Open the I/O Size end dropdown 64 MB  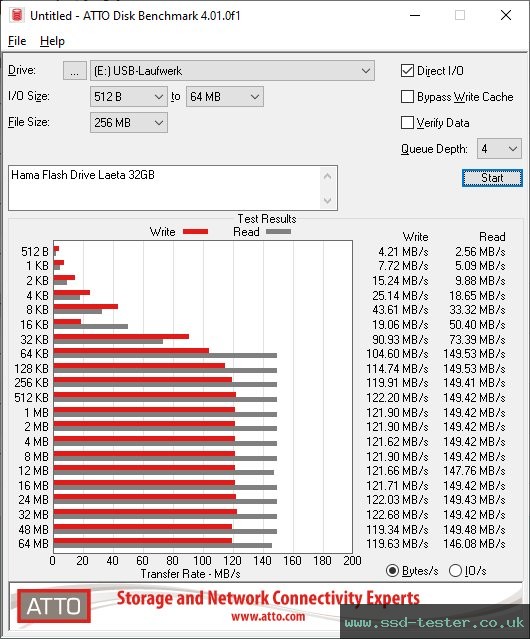pos(225,97)
